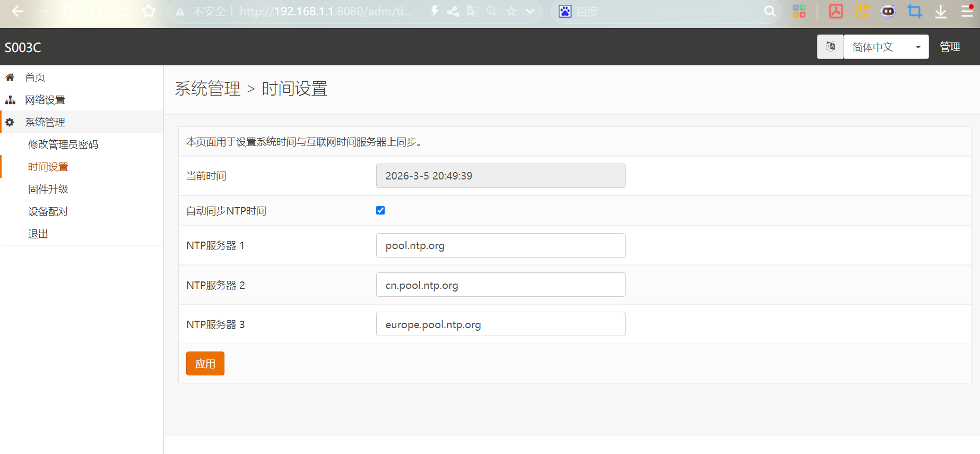980x454 pixels.
Task: Click the Baidu paw search engine icon
Action: coord(565,11)
